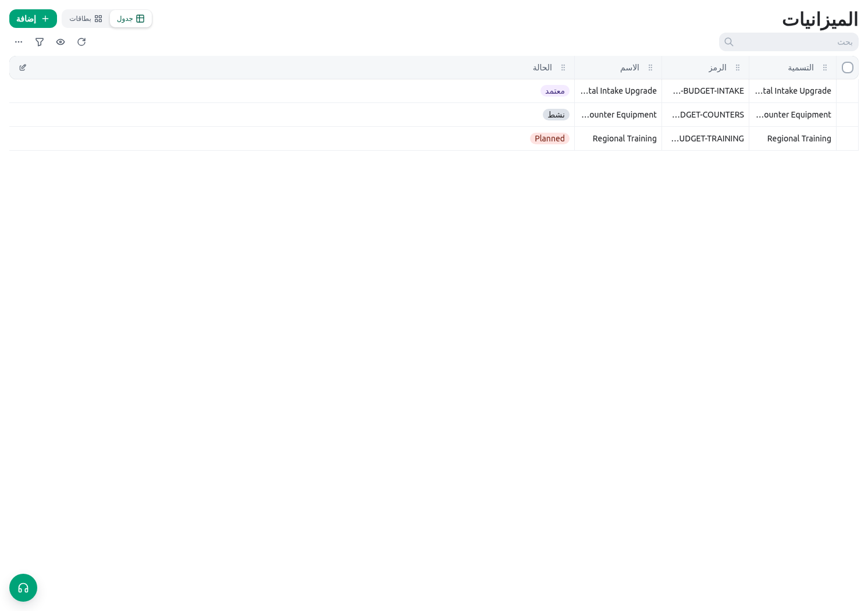Screen dimensions: 868x611
Task: Click the بحث search field
Action: click(x=789, y=42)
